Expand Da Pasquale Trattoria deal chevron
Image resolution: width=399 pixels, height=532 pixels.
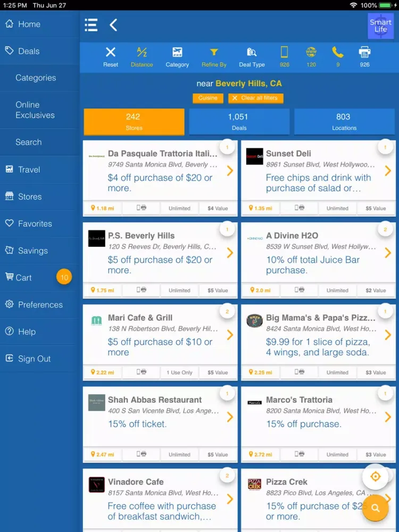230,171
